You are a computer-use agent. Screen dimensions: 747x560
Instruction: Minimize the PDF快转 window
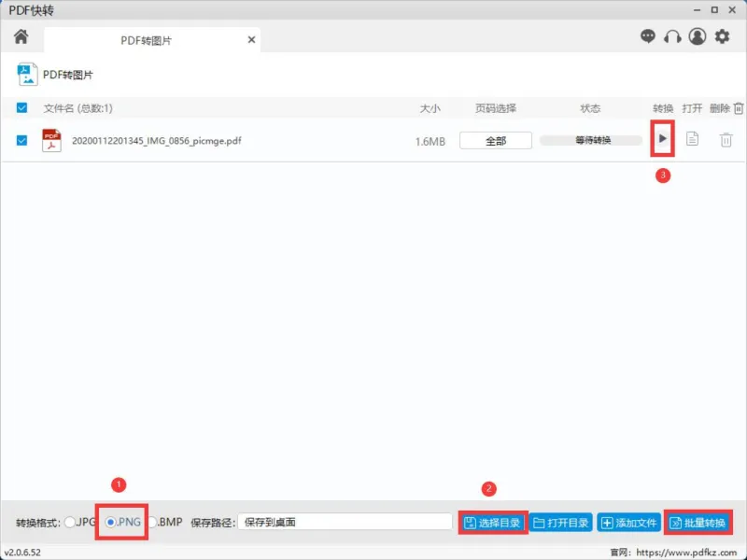point(697,9)
